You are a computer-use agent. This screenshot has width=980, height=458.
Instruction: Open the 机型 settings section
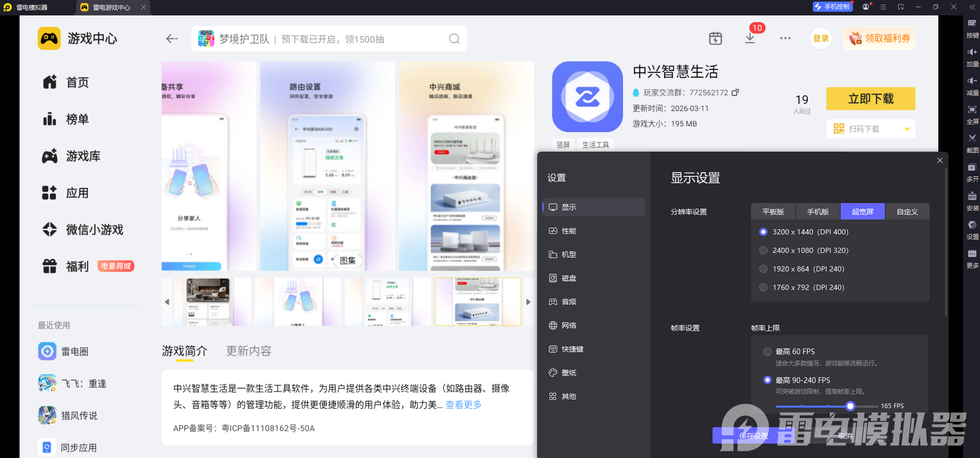pyautogui.click(x=594, y=254)
